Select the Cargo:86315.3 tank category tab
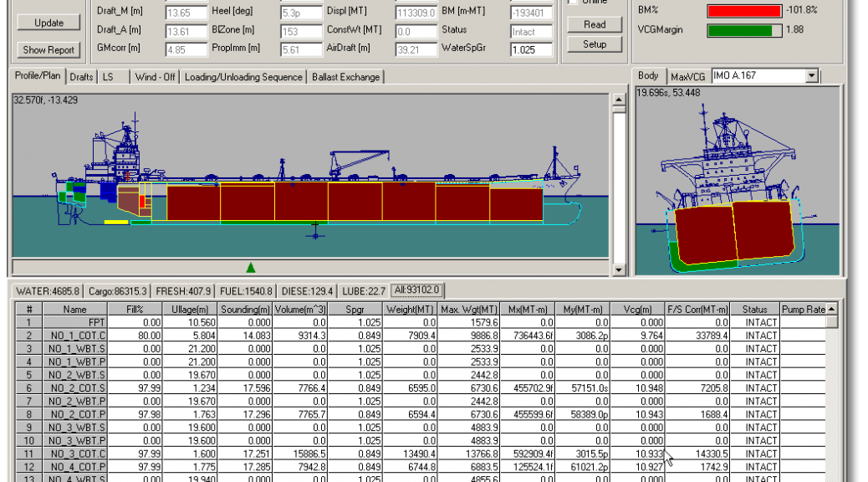Screen dimensions: 868x482 [118, 291]
